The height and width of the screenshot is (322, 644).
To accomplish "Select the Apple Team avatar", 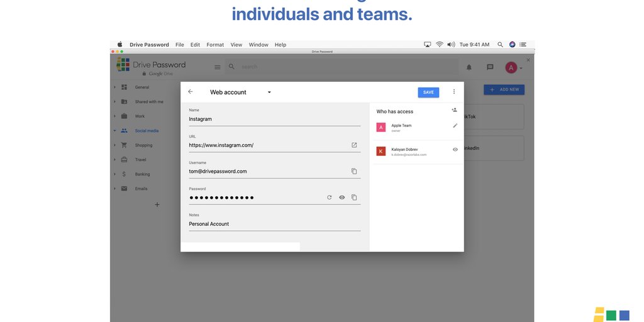I will coord(381,127).
